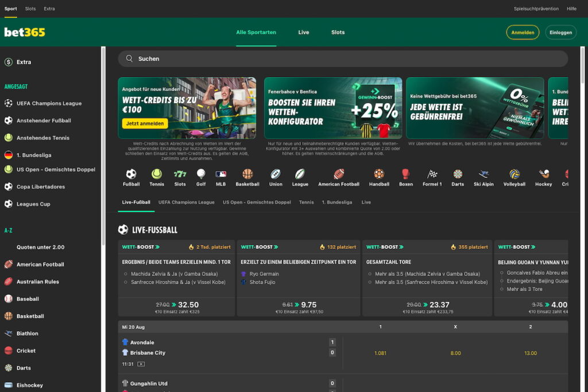This screenshot has height=392, width=588.
Task: Choose the Golf sport icon
Action: click(201, 174)
